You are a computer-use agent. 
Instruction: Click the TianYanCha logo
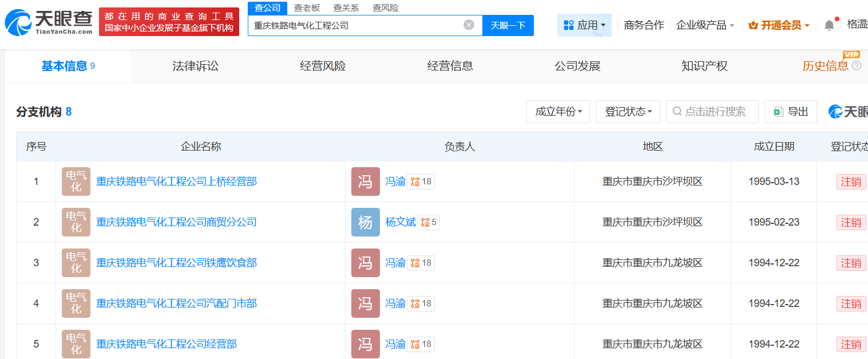pyautogui.click(x=48, y=22)
